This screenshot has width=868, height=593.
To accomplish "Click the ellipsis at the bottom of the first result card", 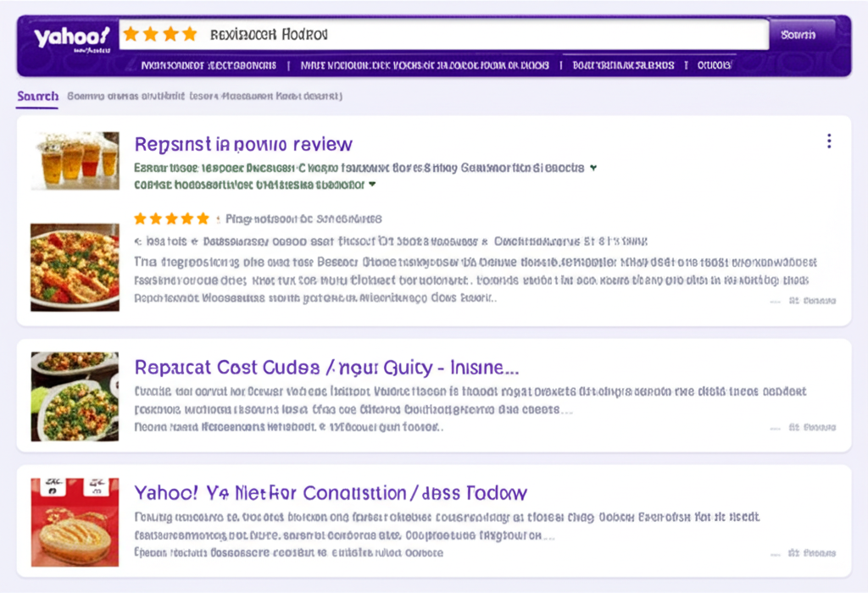I will click(x=774, y=301).
